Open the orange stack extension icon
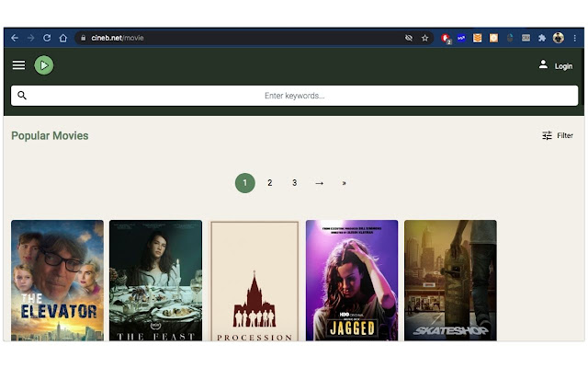Screen dimensions: 588x368 478,38
